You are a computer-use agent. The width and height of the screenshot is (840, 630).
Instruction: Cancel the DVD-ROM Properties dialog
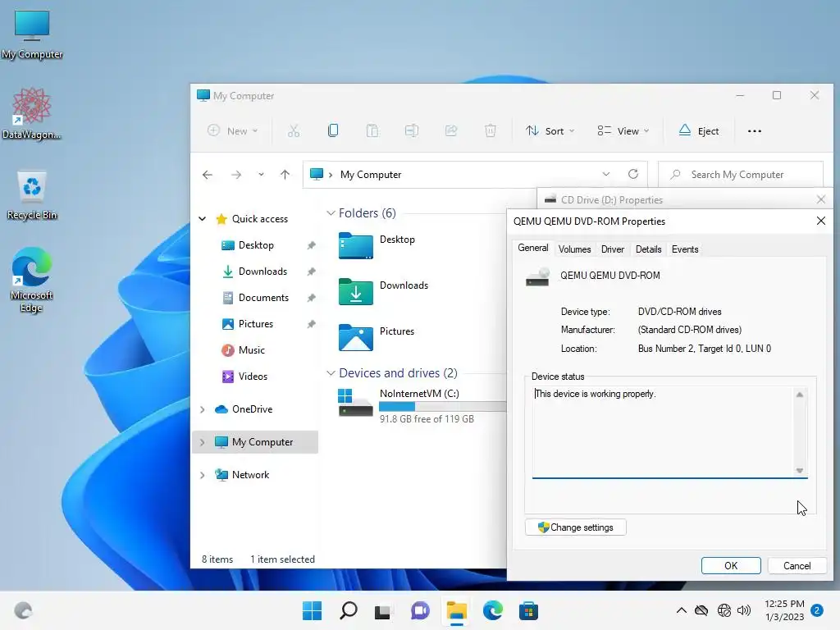797,566
